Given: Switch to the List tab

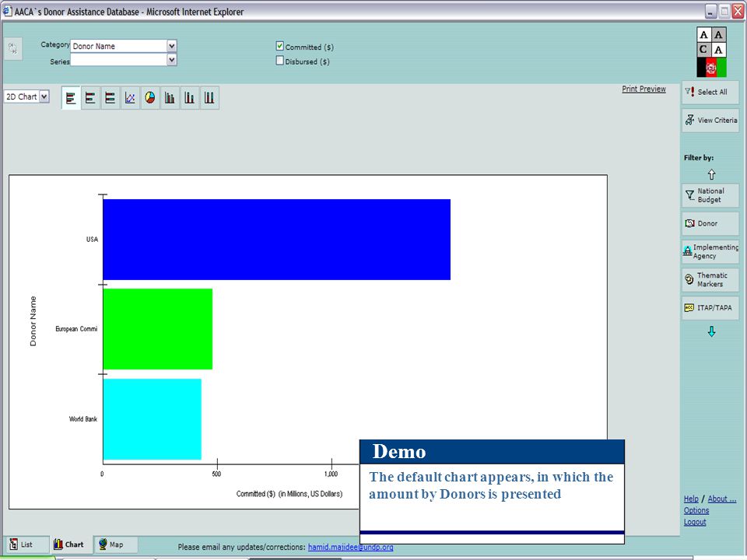Looking at the screenshot, I should point(26,544).
